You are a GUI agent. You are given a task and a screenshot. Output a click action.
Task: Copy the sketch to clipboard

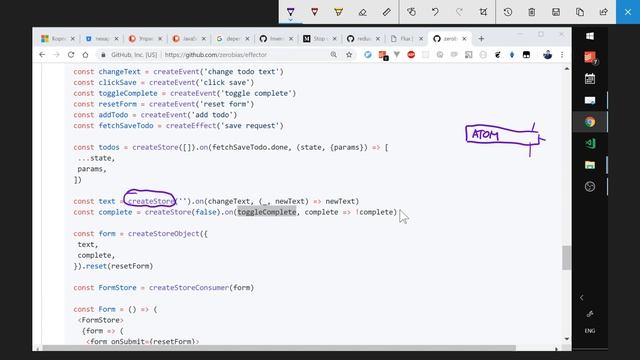[580, 12]
